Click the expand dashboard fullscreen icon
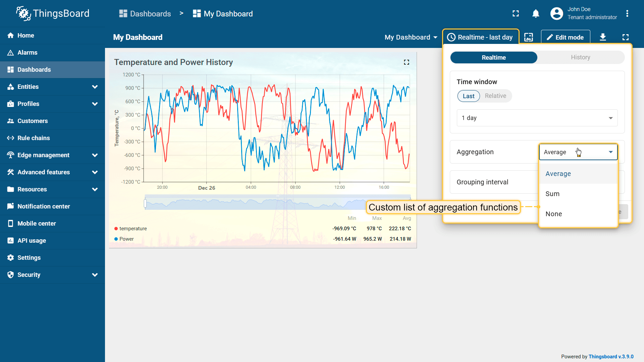 pyautogui.click(x=626, y=37)
